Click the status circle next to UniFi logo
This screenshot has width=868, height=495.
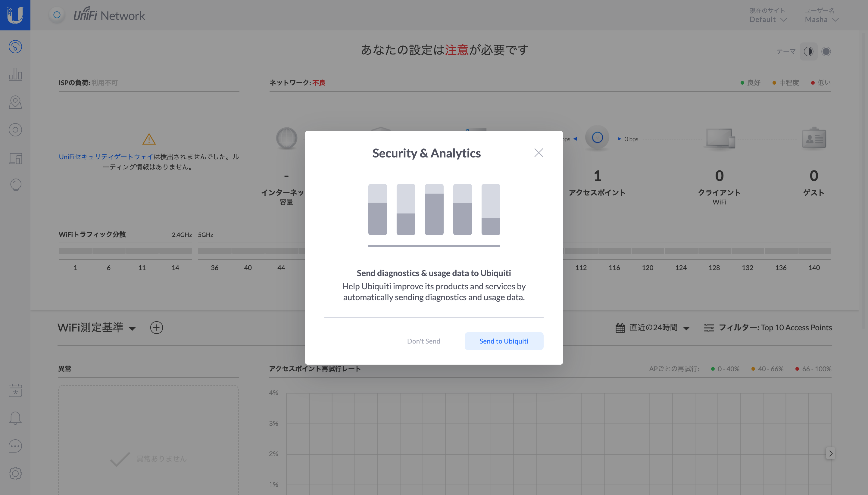tap(57, 15)
